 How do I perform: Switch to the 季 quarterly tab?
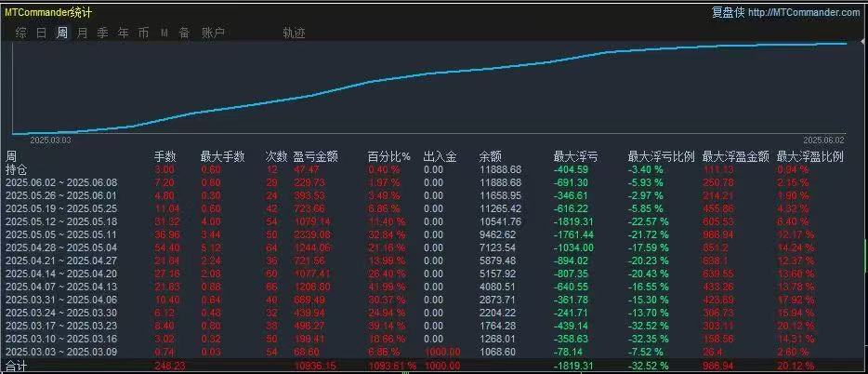point(102,33)
